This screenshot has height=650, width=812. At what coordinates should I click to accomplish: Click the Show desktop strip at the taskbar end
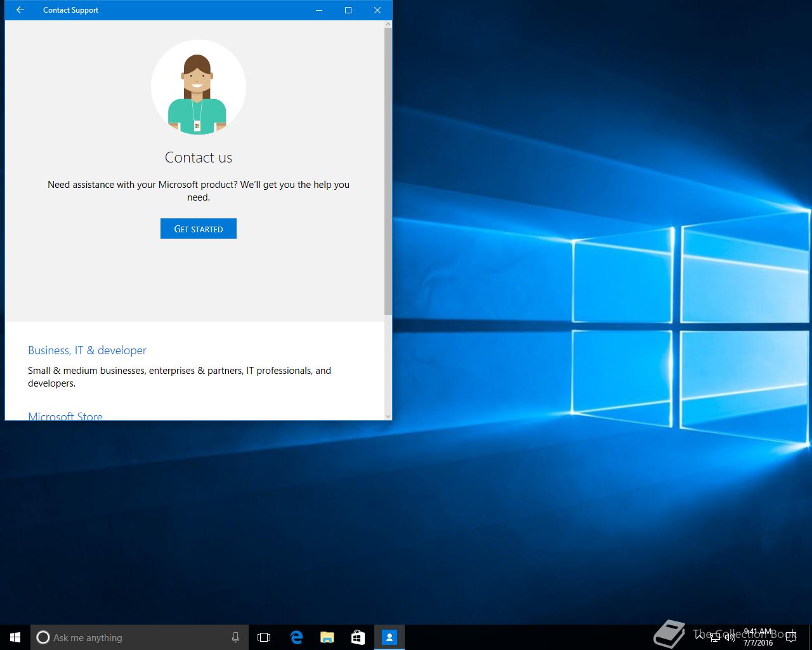point(809,637)
